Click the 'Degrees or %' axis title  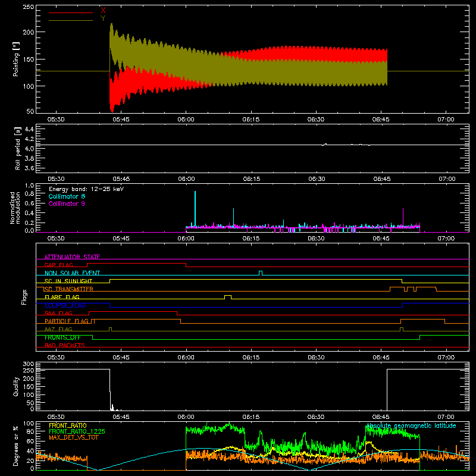point(16,446)
